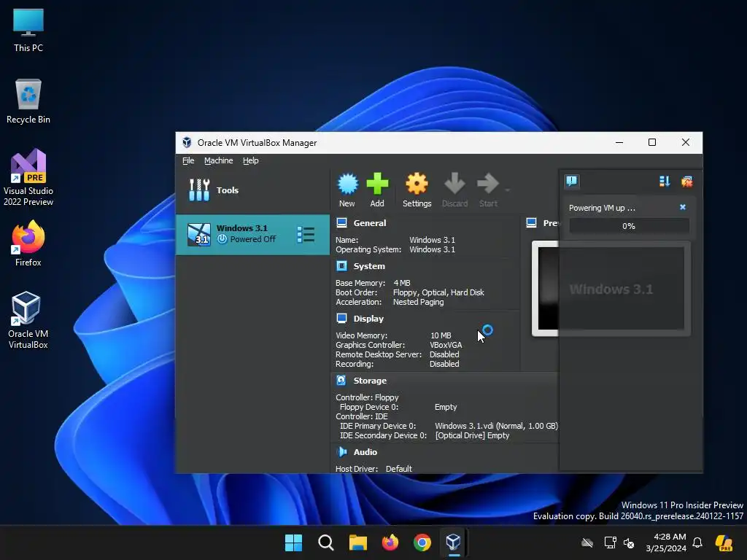Click the Base Memory 4 MB value
The width and height of the screenshot is (747, 560).
click(402, 283)
